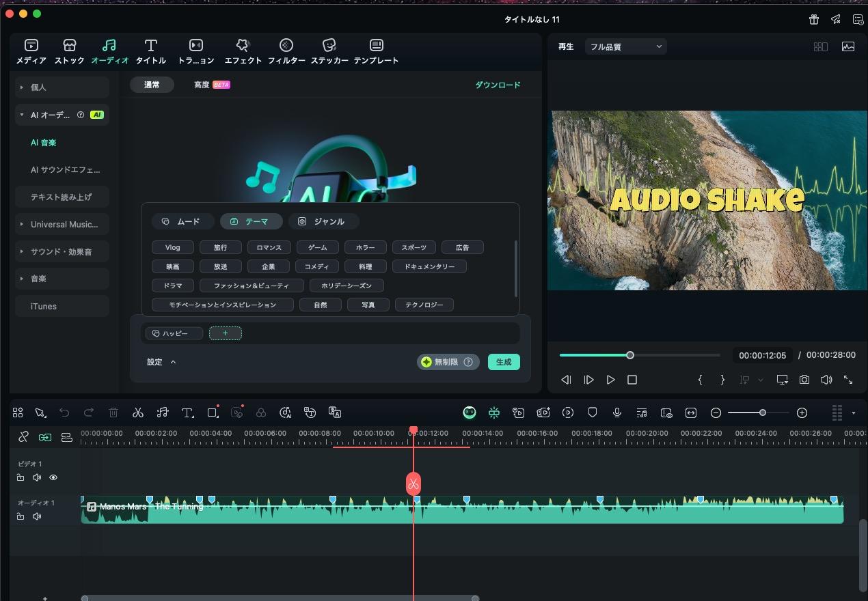Lock the ビデオ 1 track
The height and width of the screenshot is (601, 868).
21,477
